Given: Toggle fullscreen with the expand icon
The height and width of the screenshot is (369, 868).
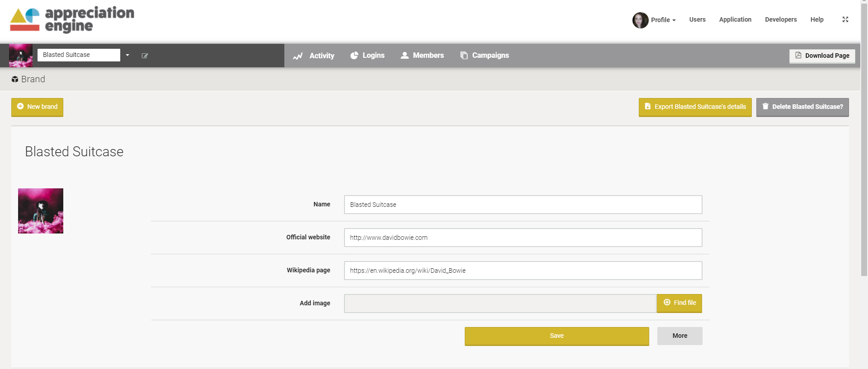Looking at the screenshot, I should (845, 19).
